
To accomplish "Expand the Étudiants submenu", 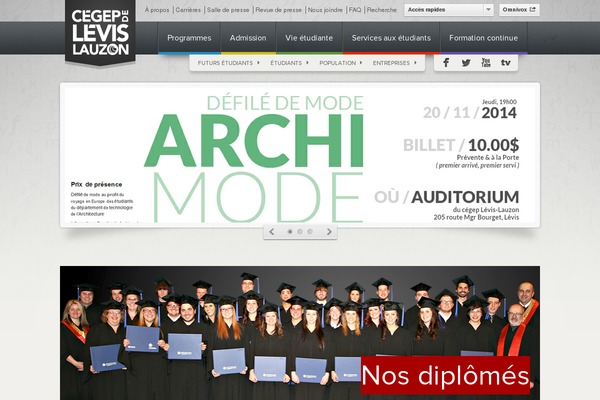I will [289, 63].
